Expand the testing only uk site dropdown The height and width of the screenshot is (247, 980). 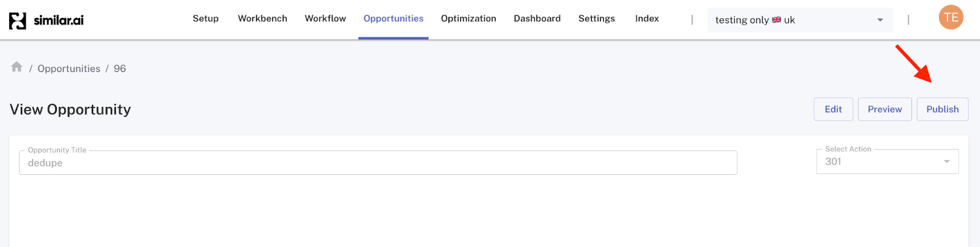tap(800, 20)
